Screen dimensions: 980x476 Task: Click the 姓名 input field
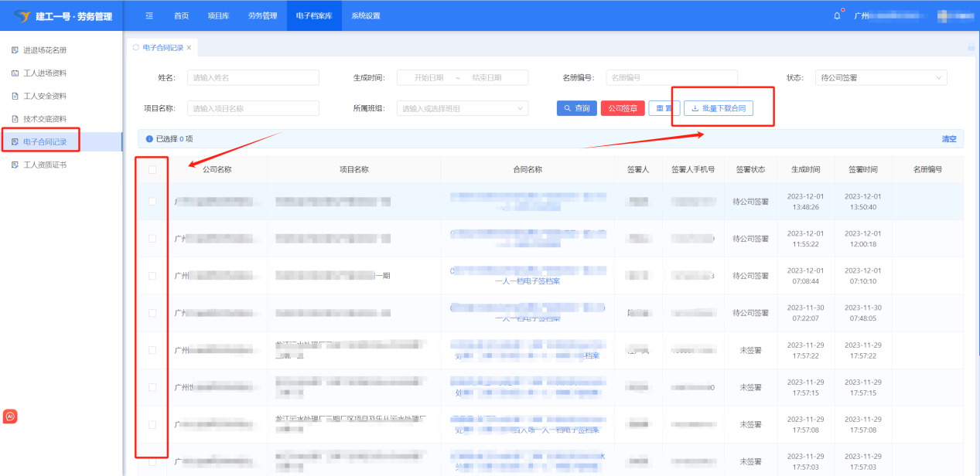[253, 78]
